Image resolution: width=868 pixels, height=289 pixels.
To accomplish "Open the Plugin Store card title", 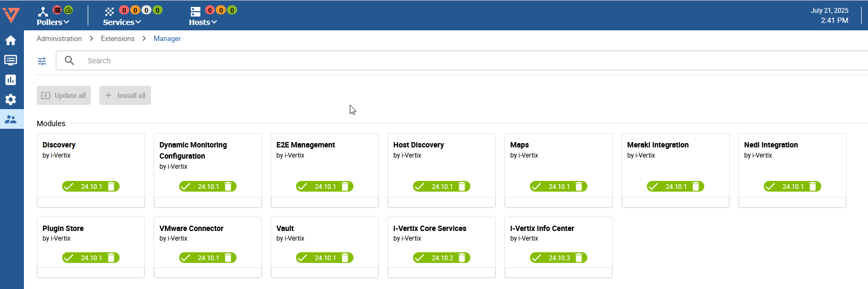I will click(63, 228).
